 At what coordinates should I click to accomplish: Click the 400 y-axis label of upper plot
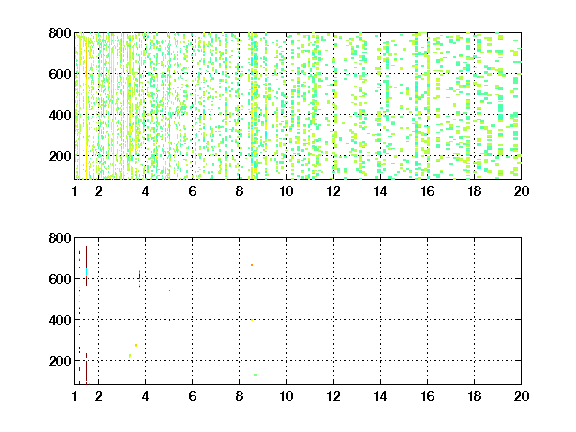pyautogui.click(x=60, y=115)
